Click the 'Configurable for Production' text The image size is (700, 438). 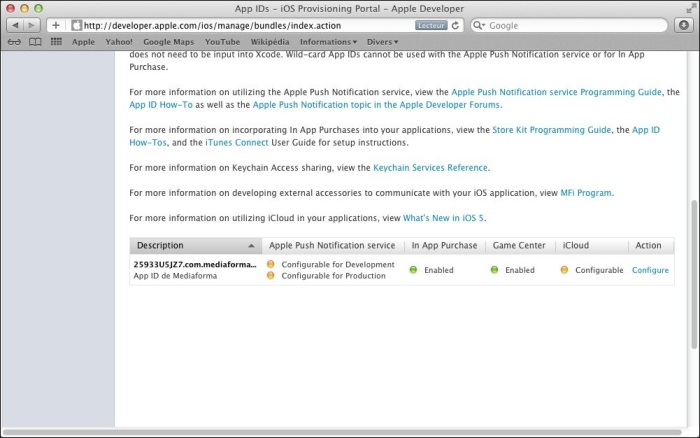pos(333,276)
